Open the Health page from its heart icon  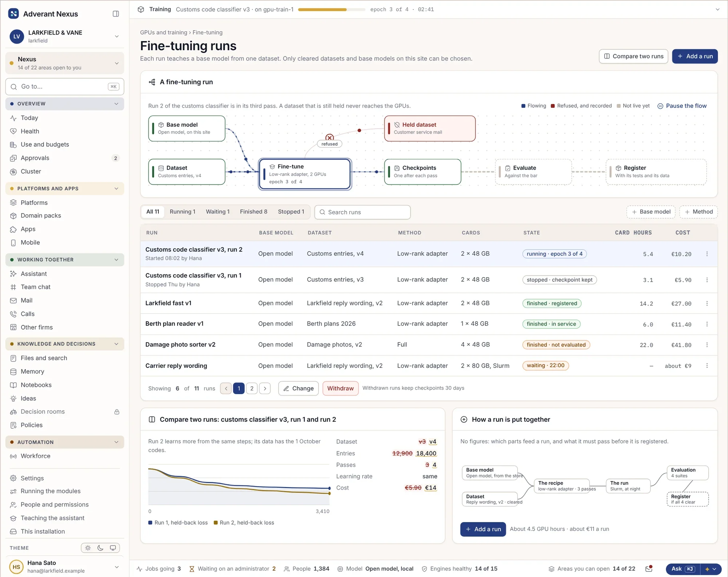point(13,131)
